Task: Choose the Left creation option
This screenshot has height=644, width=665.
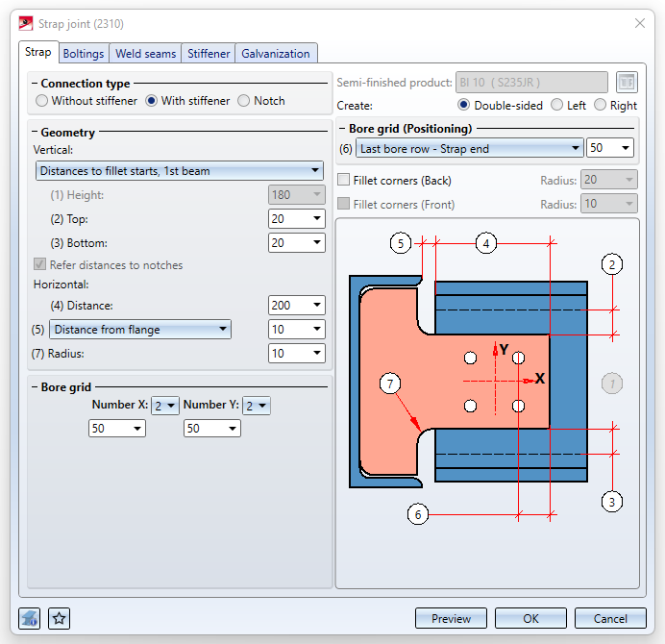Action: click(x=558, y=106)
